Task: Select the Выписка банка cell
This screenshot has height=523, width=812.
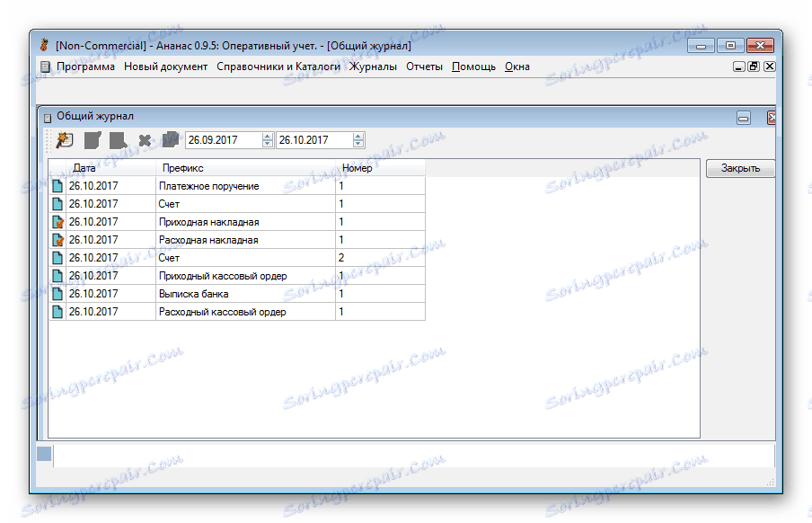Action: click(245, 294)
